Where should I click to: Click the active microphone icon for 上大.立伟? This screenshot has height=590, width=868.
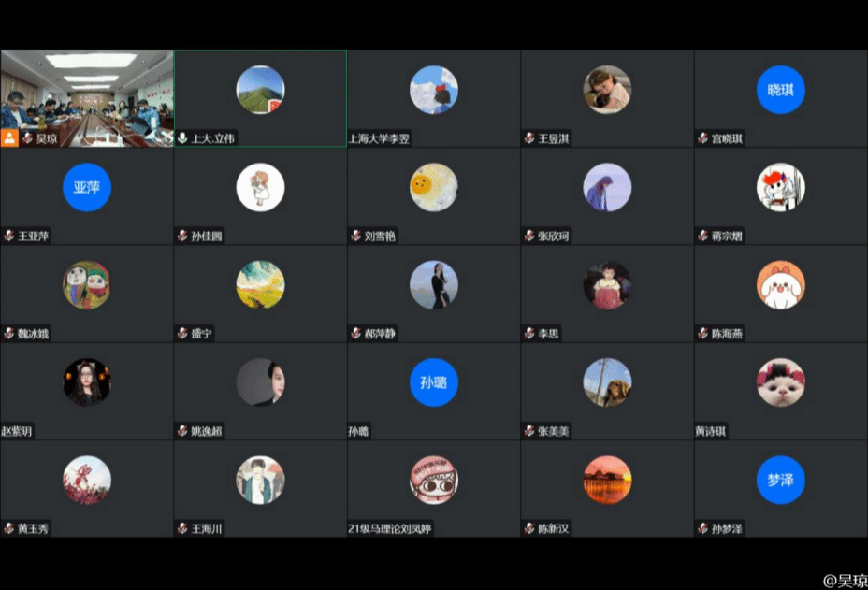pyautogui.click(x=182, y=138)
